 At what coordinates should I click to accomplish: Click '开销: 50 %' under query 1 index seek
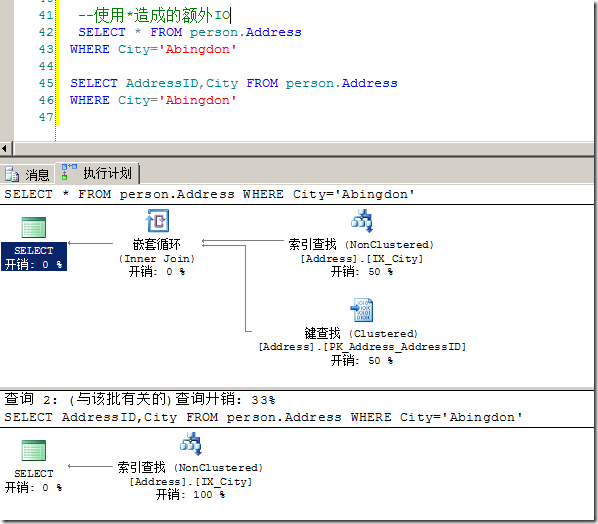pos(362,272)
